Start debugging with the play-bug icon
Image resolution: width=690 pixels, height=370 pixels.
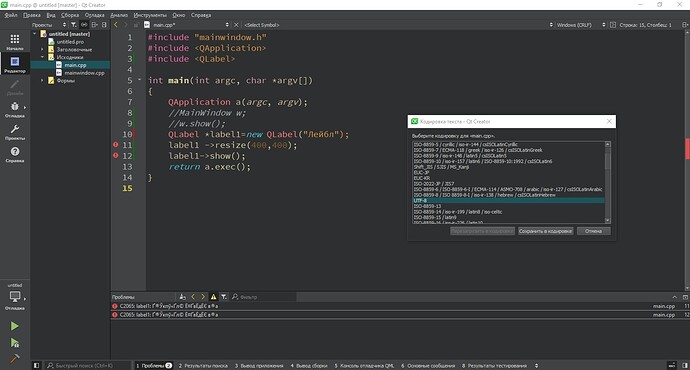point(15,343)
